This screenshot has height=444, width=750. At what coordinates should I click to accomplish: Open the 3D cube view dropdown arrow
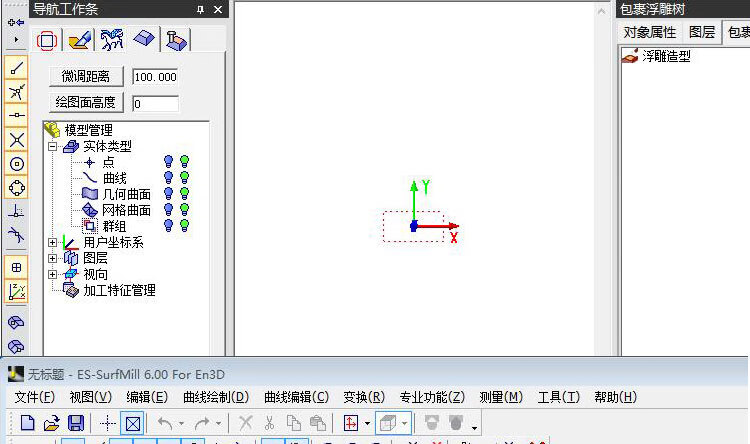click(x=404, y=423)
